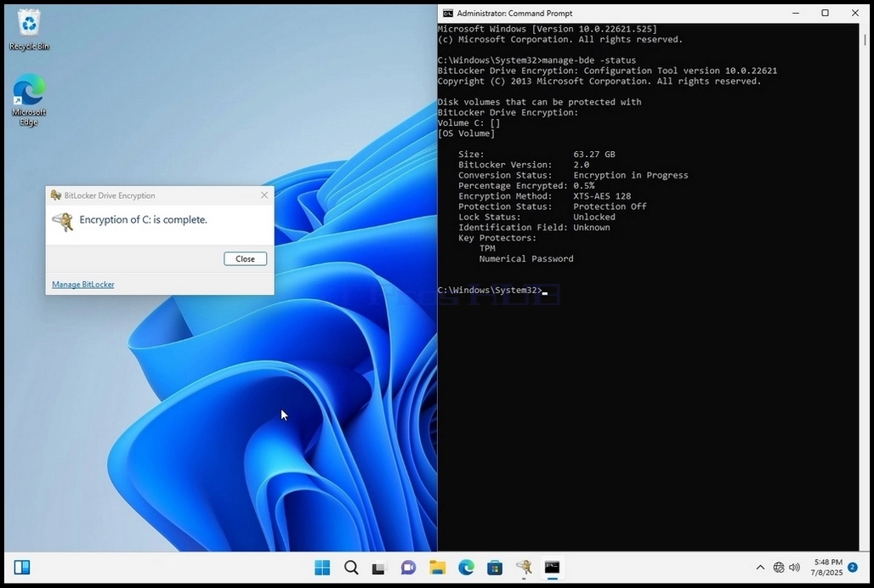Open Microsoft Store from the taskbar
This screenshot has width=874, height=588.
[x=495, y=568]
